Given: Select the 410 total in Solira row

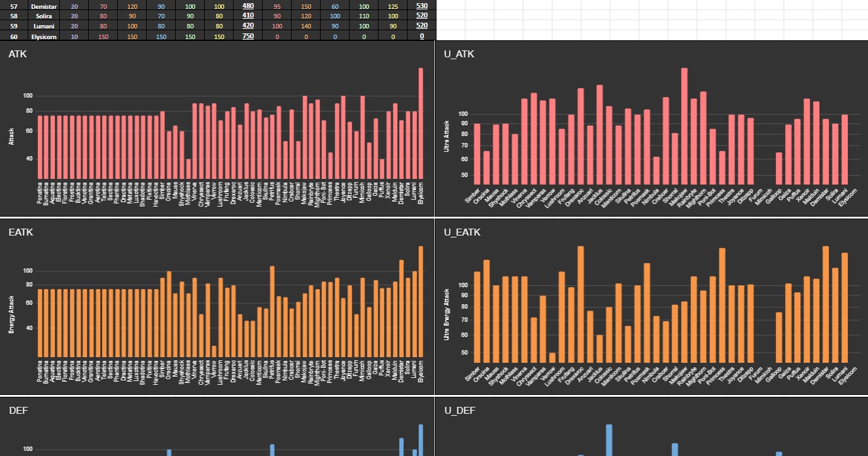Looking at the screenshot, I should [x=248, y=16].
